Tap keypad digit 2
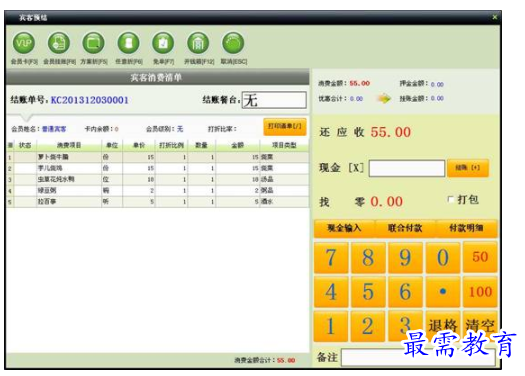The width and height of the screenshot is (525, 376). (368, 326)
